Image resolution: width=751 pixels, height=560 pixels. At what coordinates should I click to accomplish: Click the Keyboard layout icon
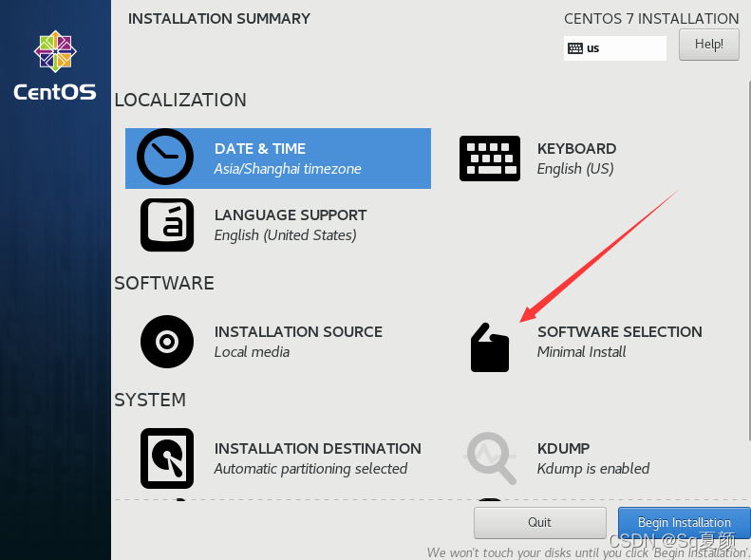tap(490, 159)
